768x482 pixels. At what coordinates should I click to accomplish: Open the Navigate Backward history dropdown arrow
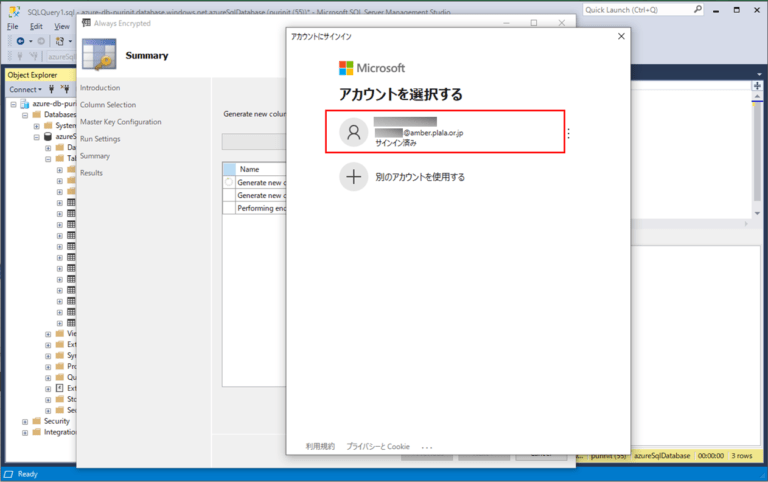tap(30, 41)
